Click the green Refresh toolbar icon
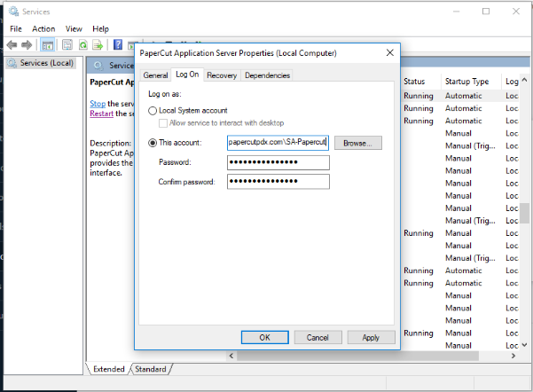The image size is (533, 392). click(83, 44)
